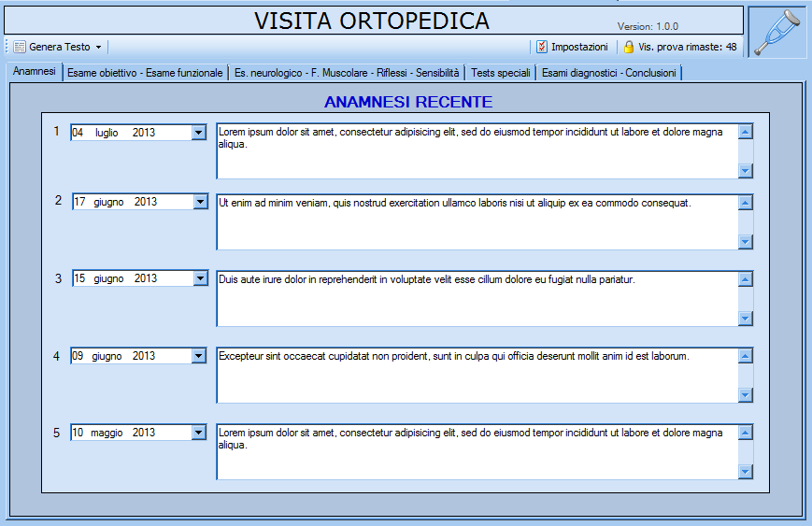812x526 pixels.
Task: Click the ANAMNESI RECENTE heading
Action: (408, 102)
